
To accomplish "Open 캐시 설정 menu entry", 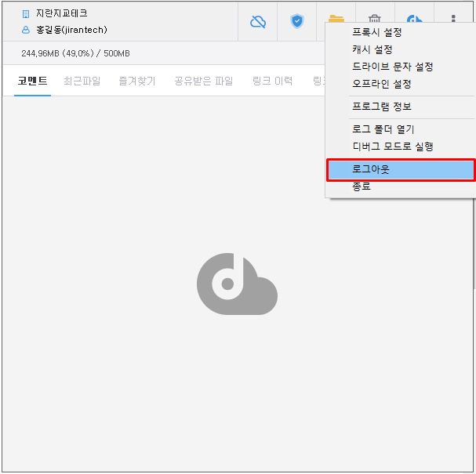I will [372, 49].
